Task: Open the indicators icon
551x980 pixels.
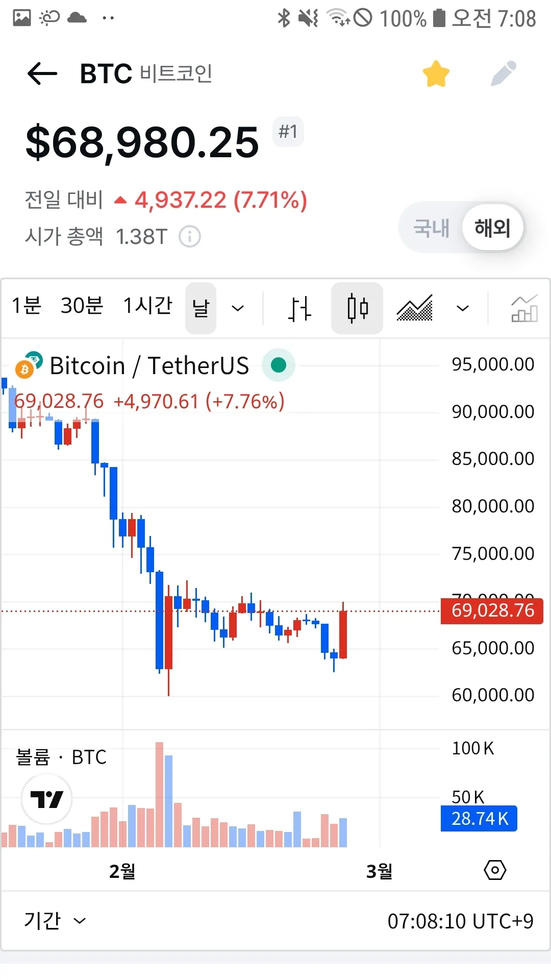Action: click(x=524, y=308)
